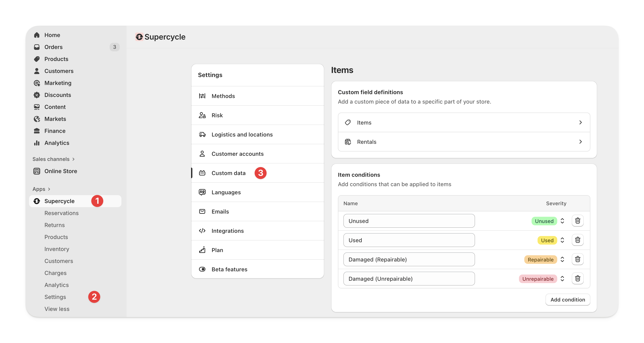Open severity selector for Damaged (Repairable)
Image resolution: width=644 pixels, height=343 pixels.
click(x=562, y=259)
